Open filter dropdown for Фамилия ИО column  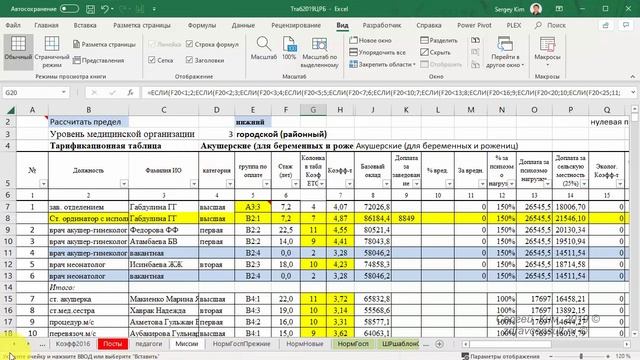[x=194, y=184]
